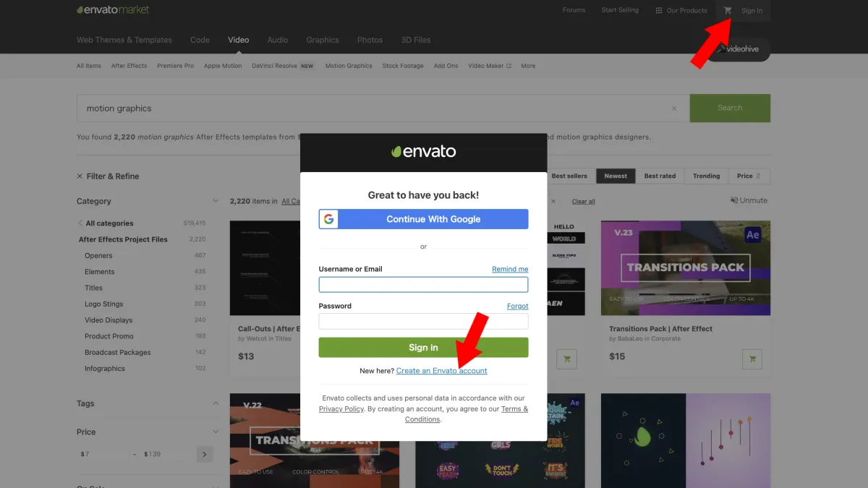Go to Premiere Pro subcategory
The height and width of the screenshot is (488, 868).
click(x=175, y=66)
